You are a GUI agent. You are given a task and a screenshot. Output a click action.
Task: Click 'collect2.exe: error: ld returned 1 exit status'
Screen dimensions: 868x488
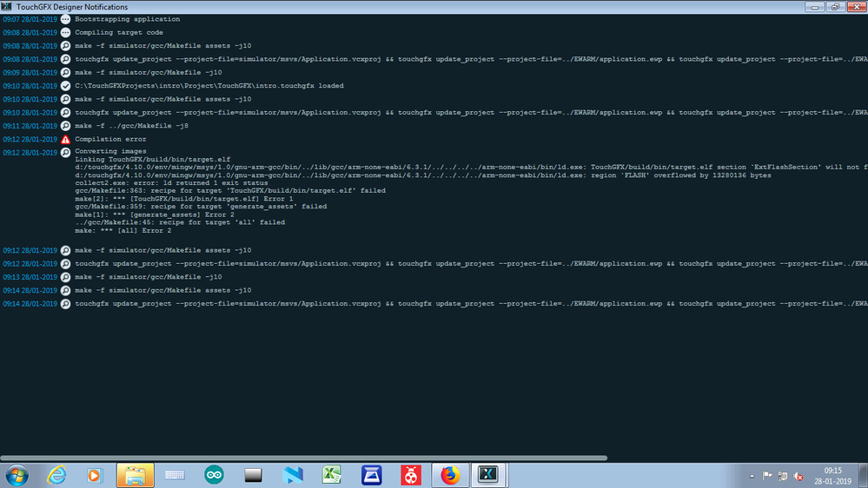(172, 183)
